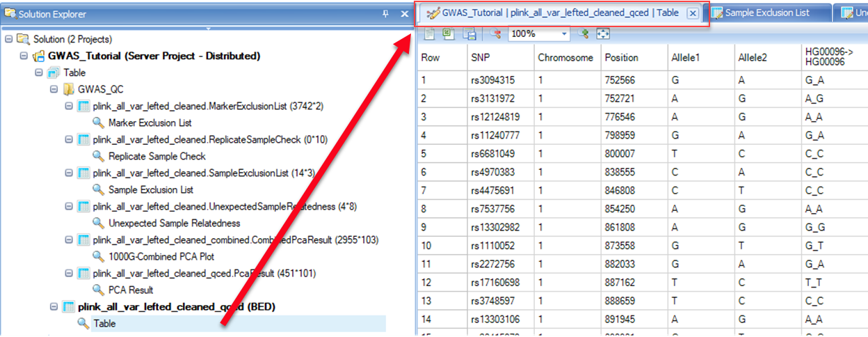This screenshot has height=337, width=868.
Task: Collapse the GWAS_QC folder node
Action: (x=54, y=90)
